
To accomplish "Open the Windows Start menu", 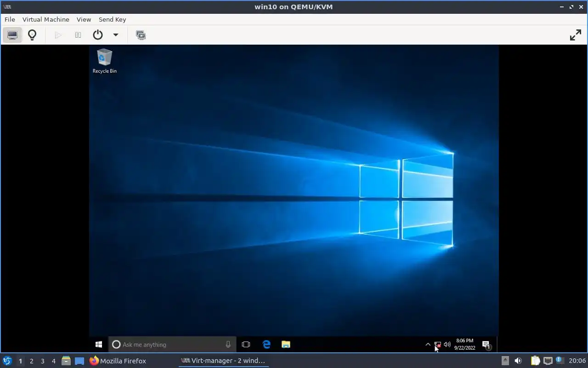I will (98, 345).
